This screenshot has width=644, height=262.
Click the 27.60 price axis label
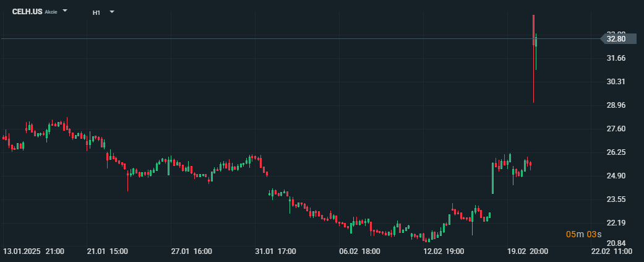616,129
